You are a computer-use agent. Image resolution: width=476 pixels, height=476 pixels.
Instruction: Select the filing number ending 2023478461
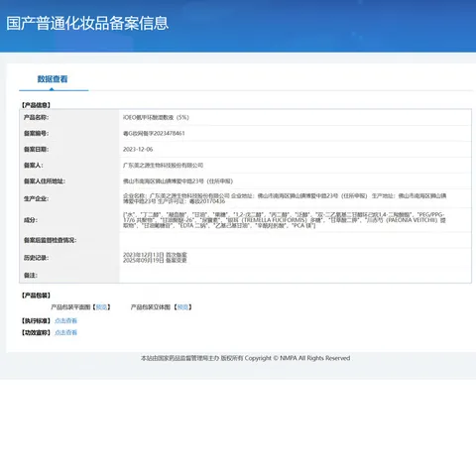point(154,133)
